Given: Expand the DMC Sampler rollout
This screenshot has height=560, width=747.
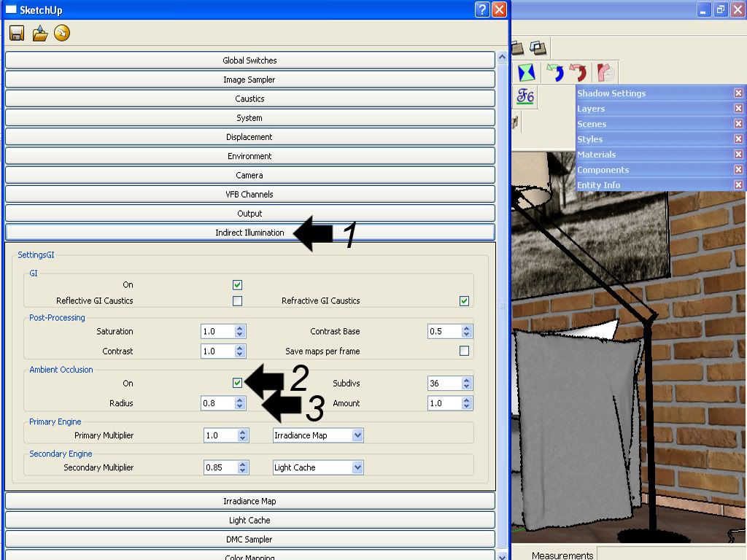Looking at the screenshot, I should click(250, 539).
